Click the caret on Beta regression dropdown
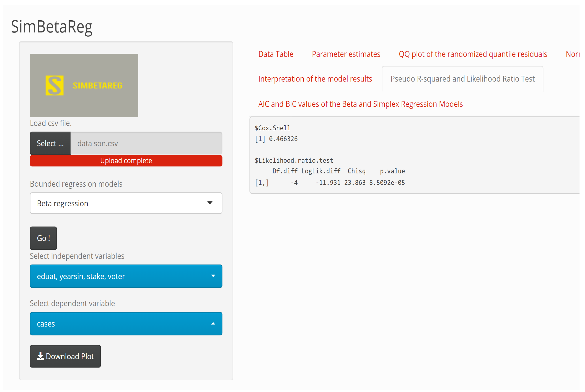 210,203
